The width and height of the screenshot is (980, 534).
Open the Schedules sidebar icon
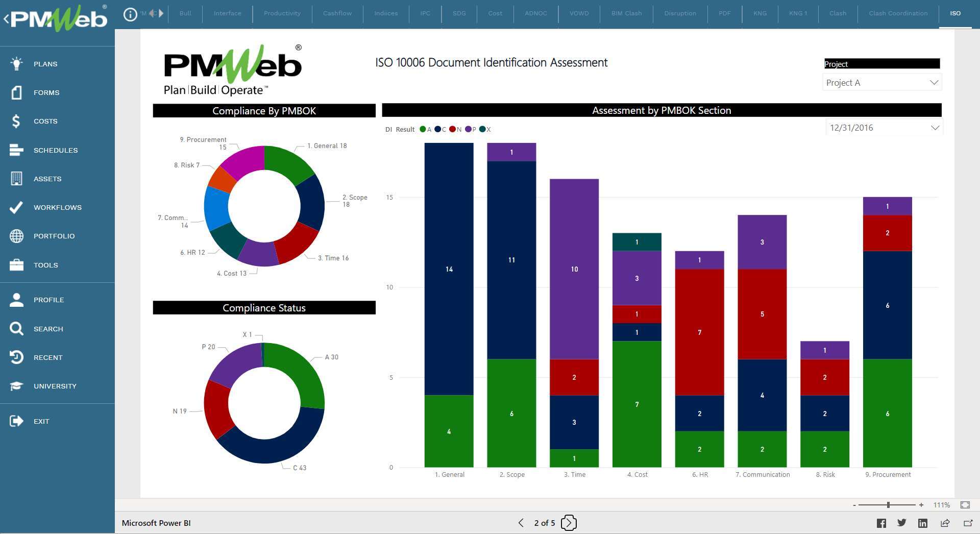click(x=15, y=150)
